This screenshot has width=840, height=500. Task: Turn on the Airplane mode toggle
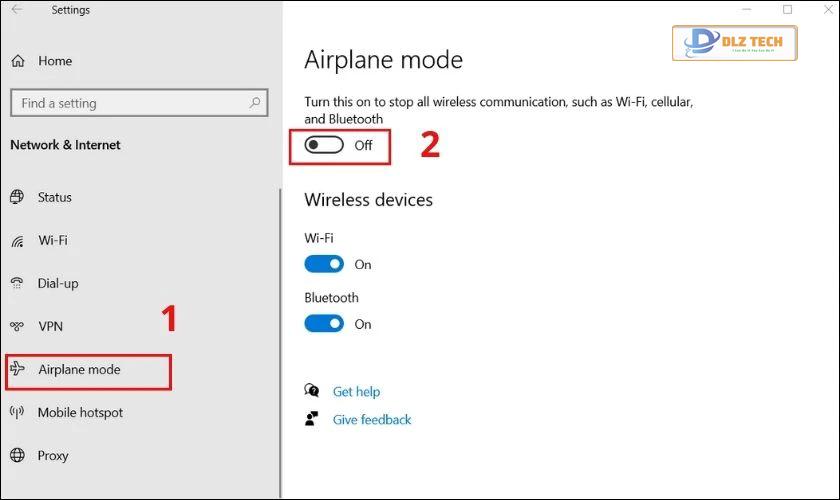pyautogui.click(x=324, y=145)
